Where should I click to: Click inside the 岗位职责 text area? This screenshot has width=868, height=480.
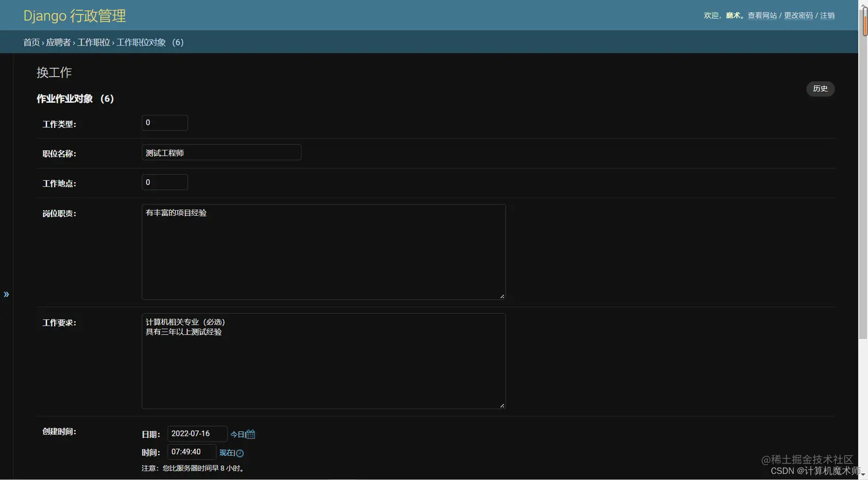pyautogui.click(x=324, y=252)
